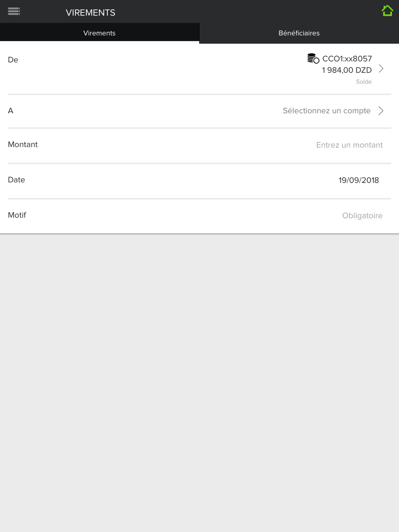Tap the coins account icon
The height and width of the screenshot is (532, 399).
pos(313,59)
